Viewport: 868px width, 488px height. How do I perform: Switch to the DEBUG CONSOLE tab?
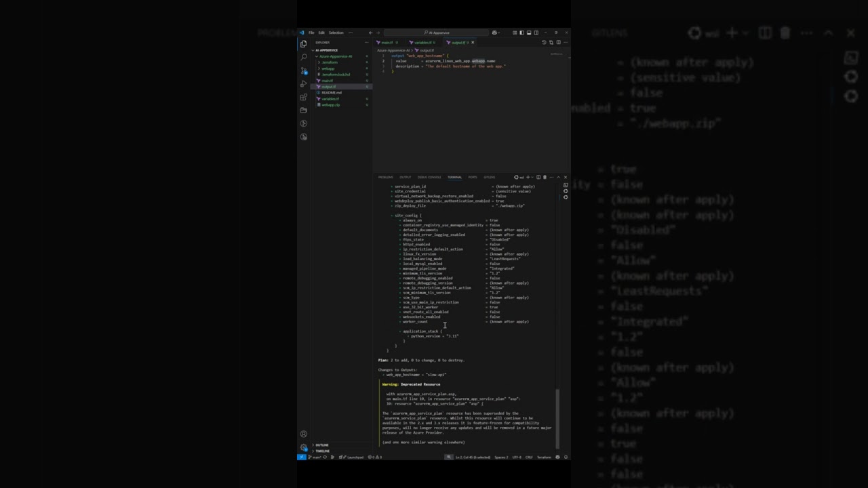[429, 177]
